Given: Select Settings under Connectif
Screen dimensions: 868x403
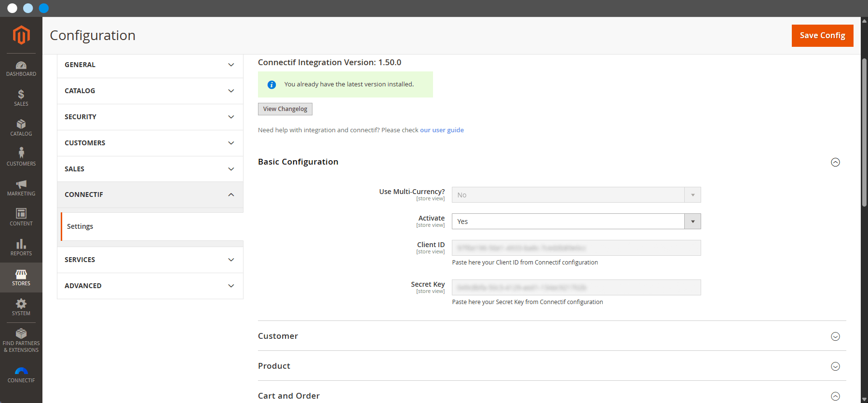Looking at the screenshot, I should (152, 226).
